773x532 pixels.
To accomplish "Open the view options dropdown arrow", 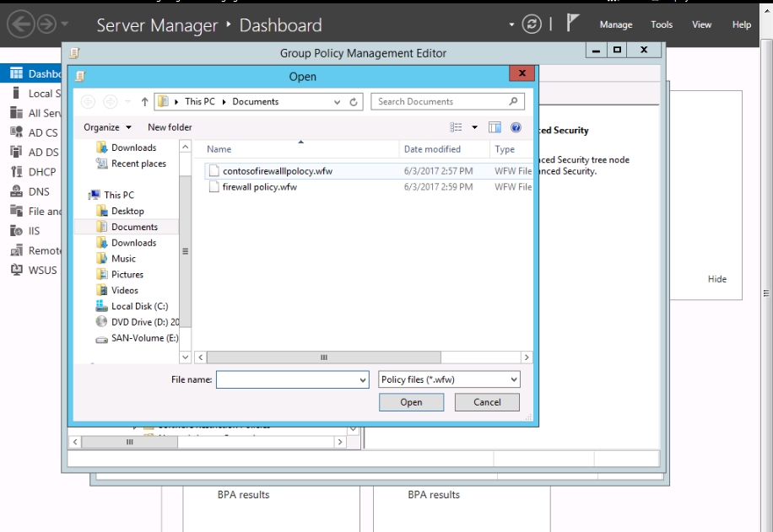I will 474,127.
